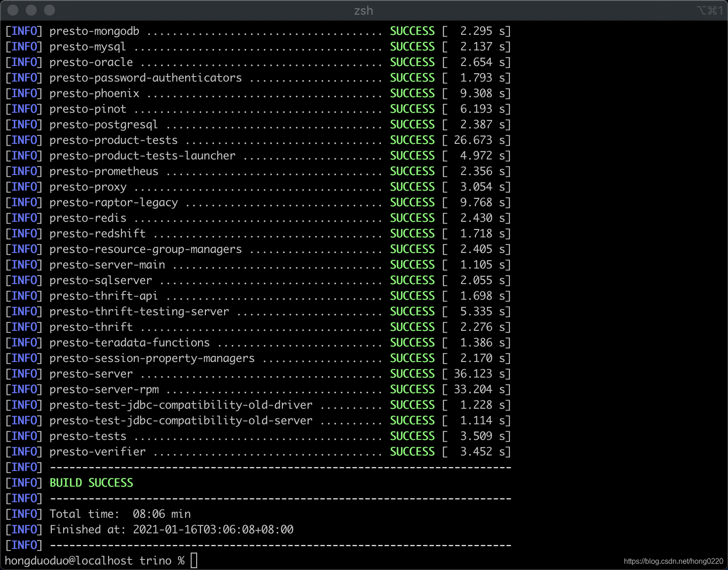This screenshot has height=570, width=728.
Task: Click presto-thrift-testing-server text
Action: pos(139,312)
